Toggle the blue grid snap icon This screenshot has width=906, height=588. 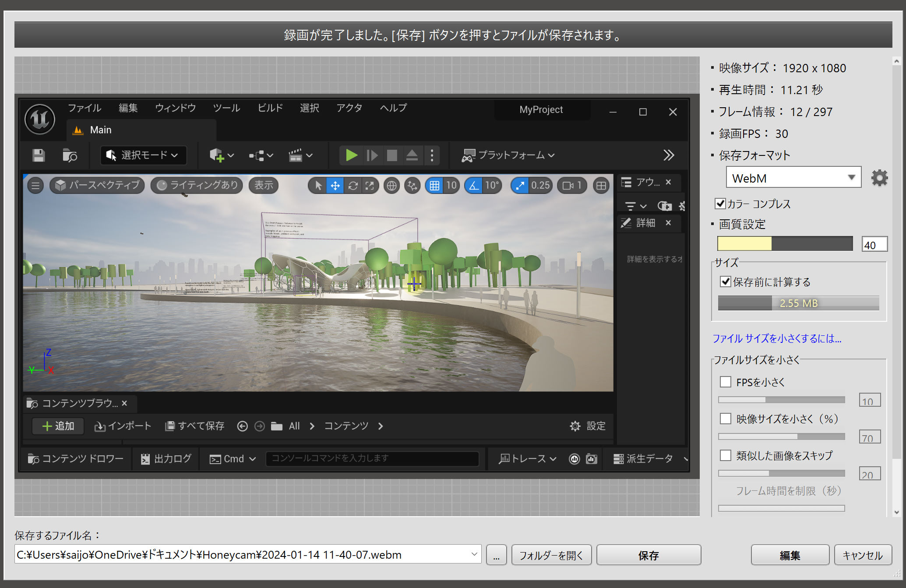pos(434,186)
